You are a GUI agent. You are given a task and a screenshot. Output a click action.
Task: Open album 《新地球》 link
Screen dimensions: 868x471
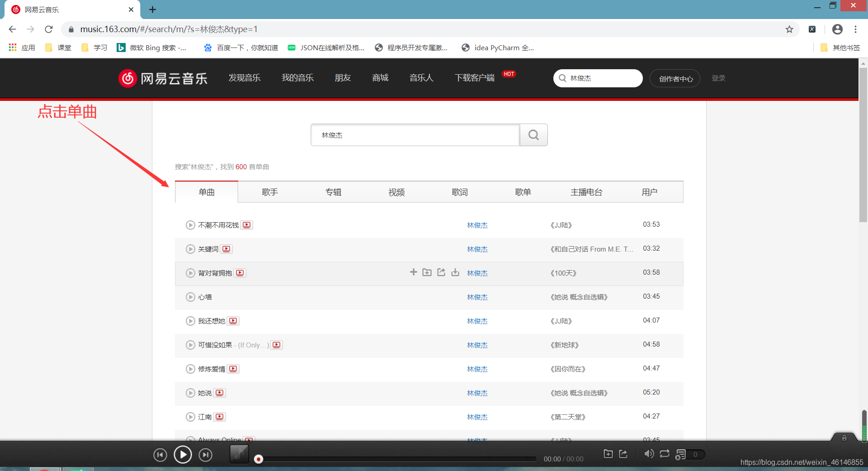[564, 345]
